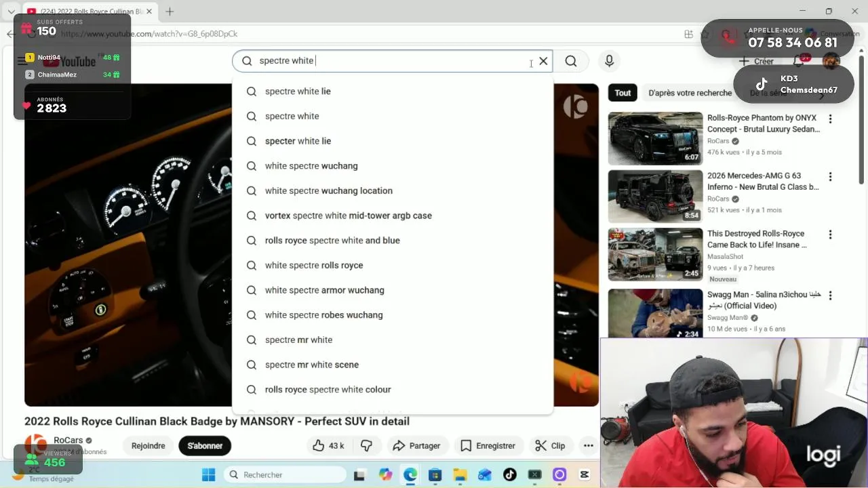
Task: Open three-dot menu for Destroyed Rolls-Royce video
Action: [x=830, y=235]
